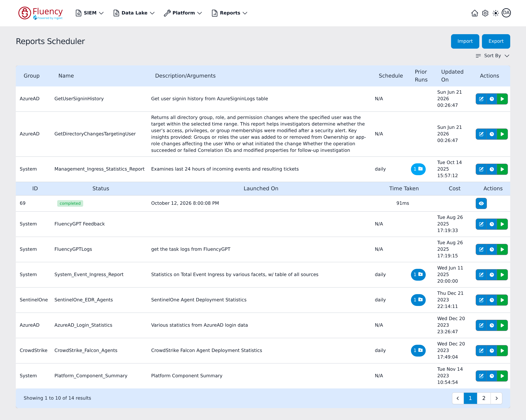The height and width of the screenshot is (420, 526).
Task: Edit the GetUserSigninHistory report
Action: tap(481, 99)
